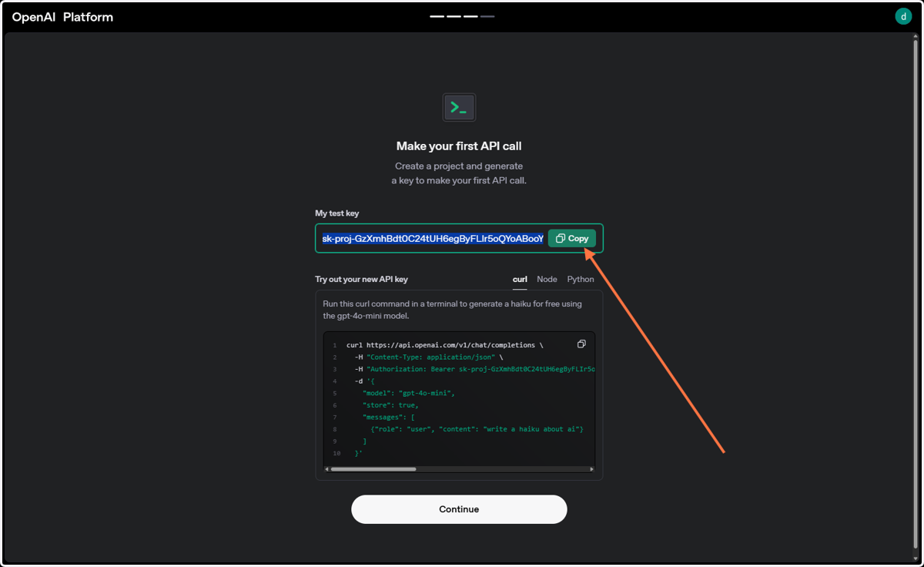The image size is (924, 567).
Task: Click the Authorization Bearer code line
Action: coord(475,369)
